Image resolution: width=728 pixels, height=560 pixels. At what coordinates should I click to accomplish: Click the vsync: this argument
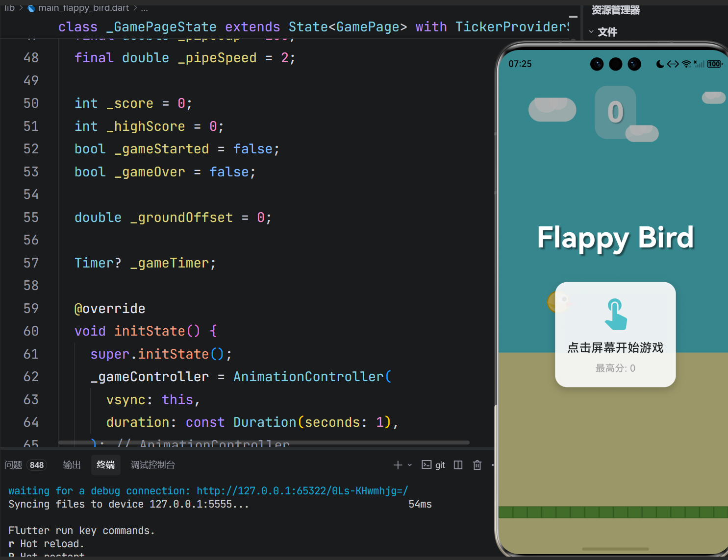pos(153,400)
